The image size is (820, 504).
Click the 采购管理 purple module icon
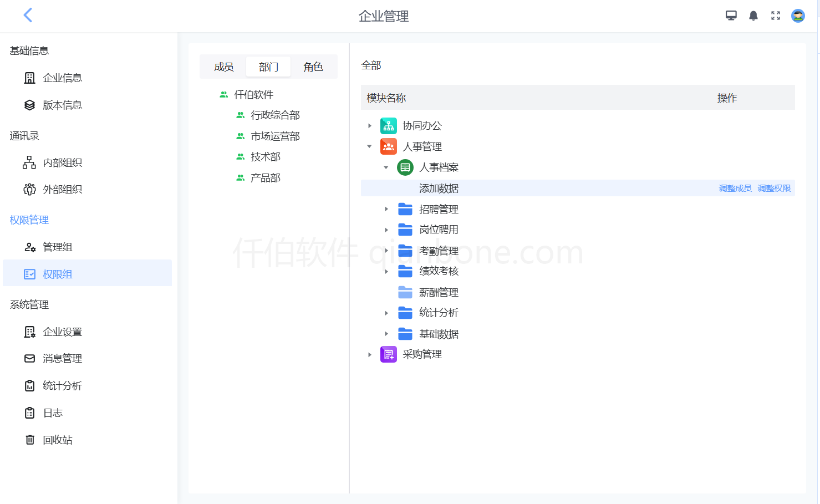(x=388, y=354)
